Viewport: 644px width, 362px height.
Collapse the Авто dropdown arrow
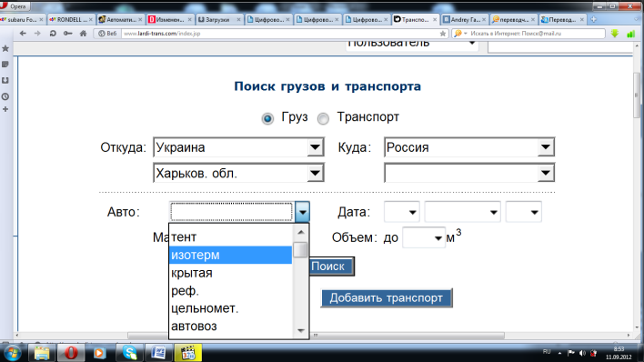(x=302, y=212)
